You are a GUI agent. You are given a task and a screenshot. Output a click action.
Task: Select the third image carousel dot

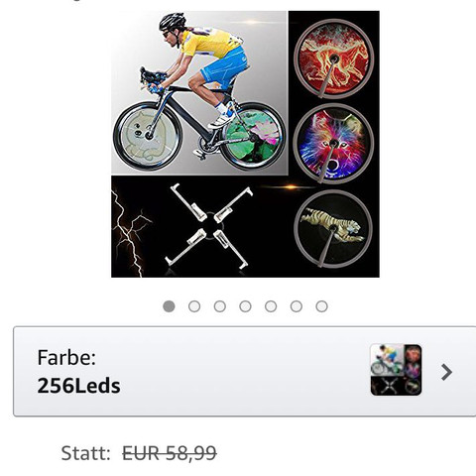pyautogui.click(x=220, y=306)
